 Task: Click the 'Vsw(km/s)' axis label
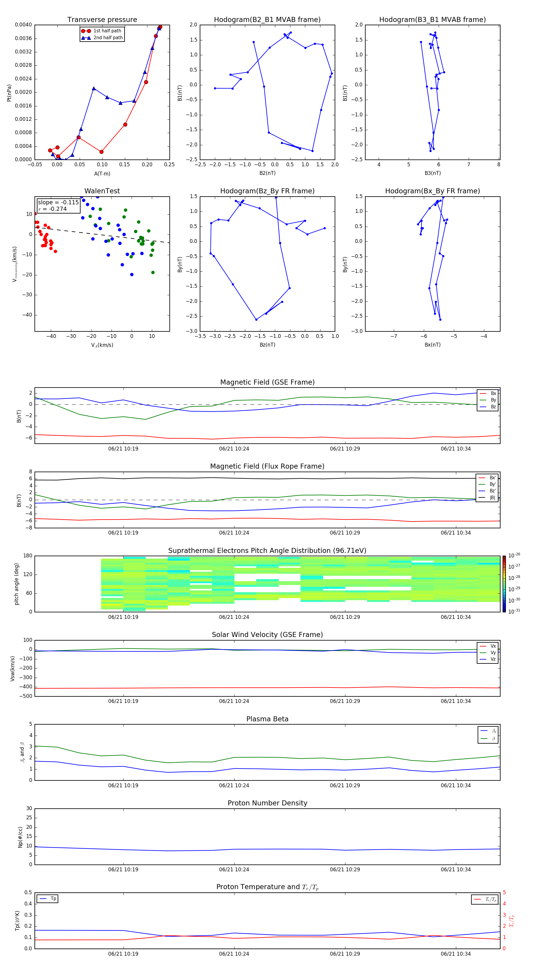click(x=12, y=668)
